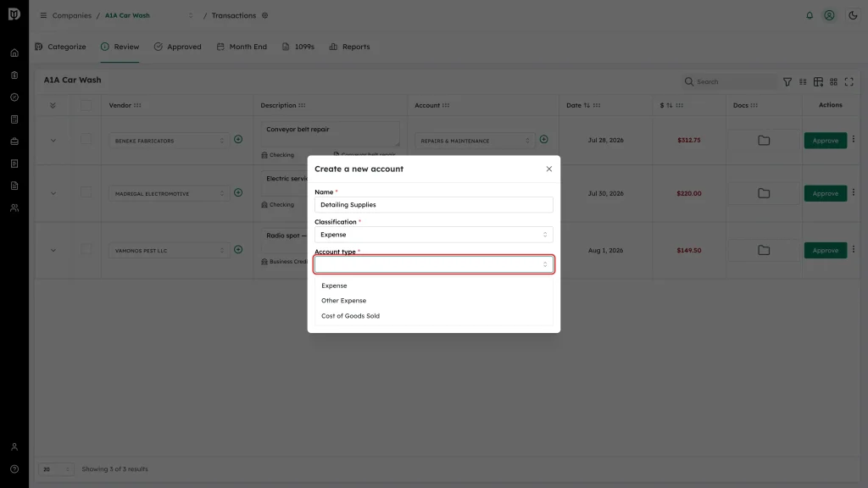
Task: Expand the Vamonos Pest LLC row chevron
Action: click(x=53, y=251)
